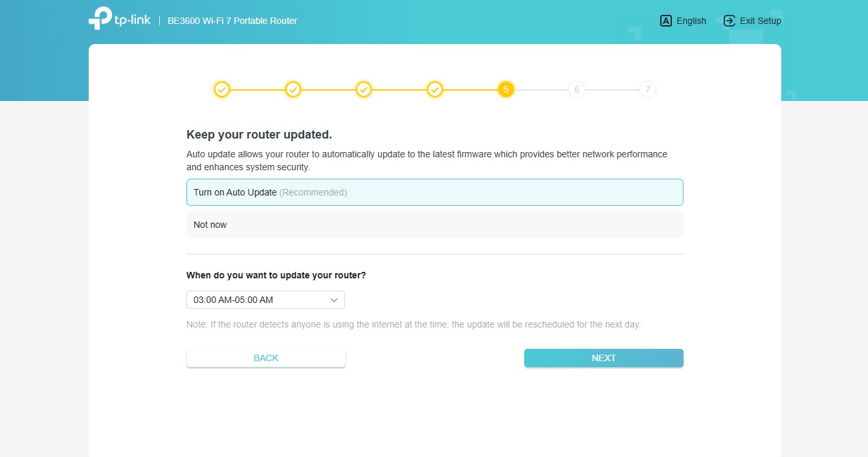
Task: Click the Exit Setup link
Action: coord(760,21)
